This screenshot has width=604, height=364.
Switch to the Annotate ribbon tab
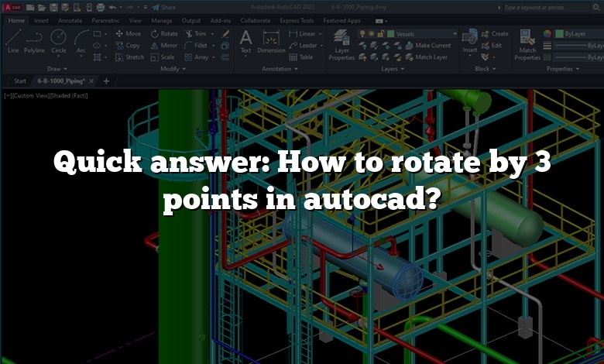(68, 20)
